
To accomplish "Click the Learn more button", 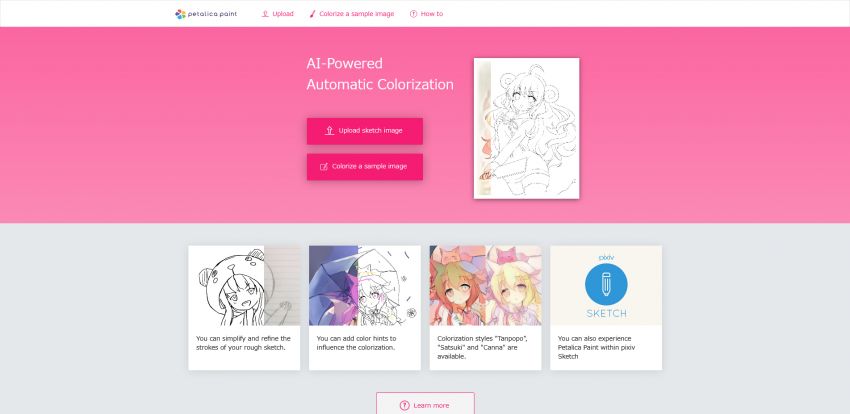I will (426, 404).
